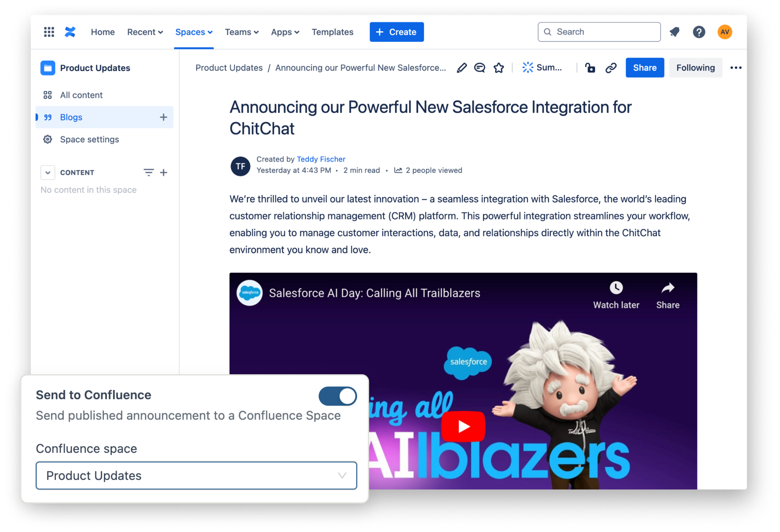Click the Watch later clock icon
The width and height of the screenshot is (780, 532).
(x=616, y=288)
